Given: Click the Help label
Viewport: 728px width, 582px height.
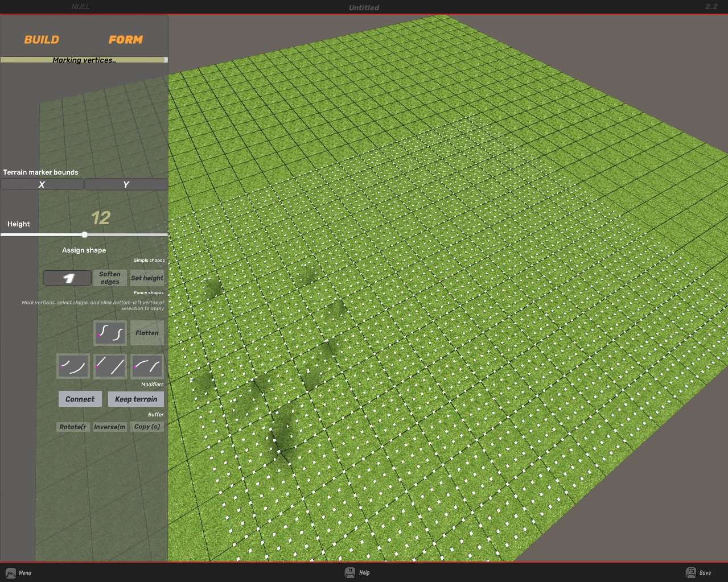Looking at the screenshot, I should tap(364, 573).
